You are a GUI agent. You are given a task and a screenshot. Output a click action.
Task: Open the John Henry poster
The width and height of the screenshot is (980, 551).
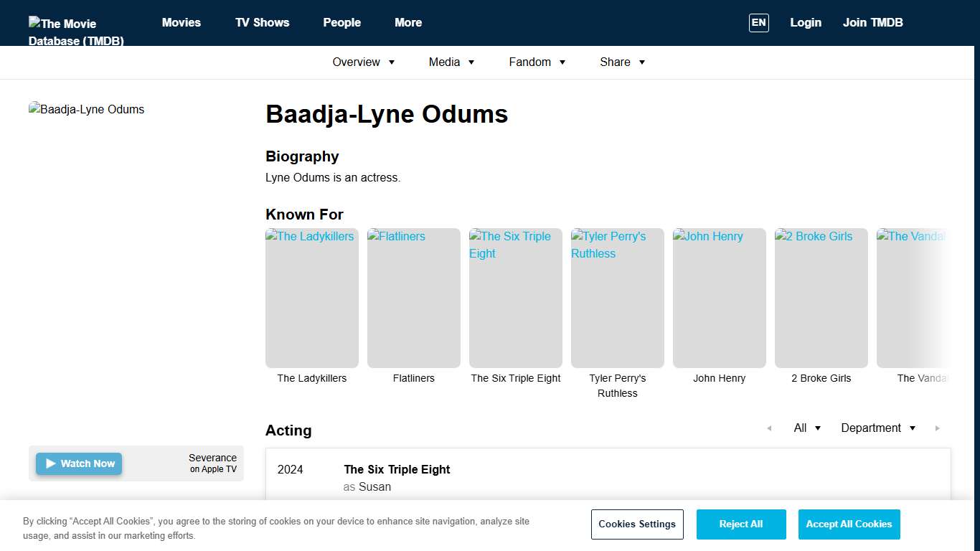click(x=719, y=298)
